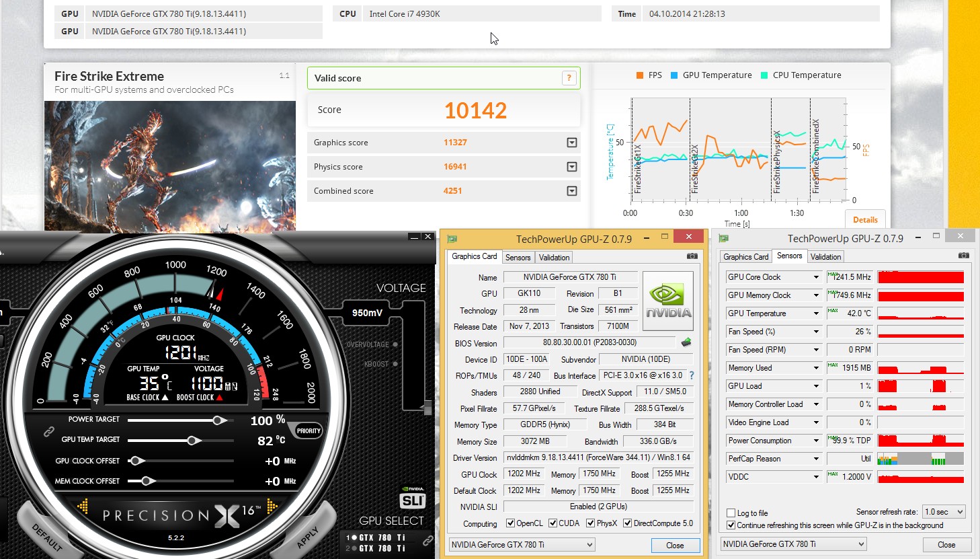Viewport: 980px width, 559px height.
Task: Toggle the CUDA checkbox
Action: pos(553,523)
